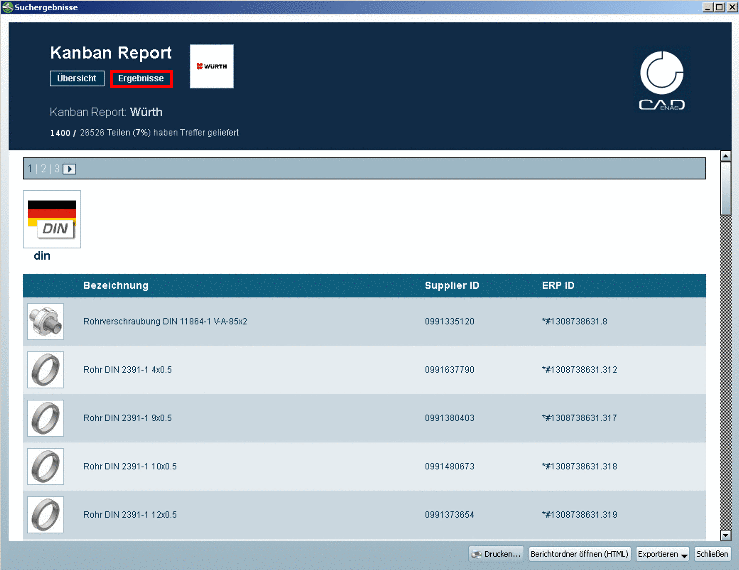Click the Supplier ID column header

click(452, 285)
